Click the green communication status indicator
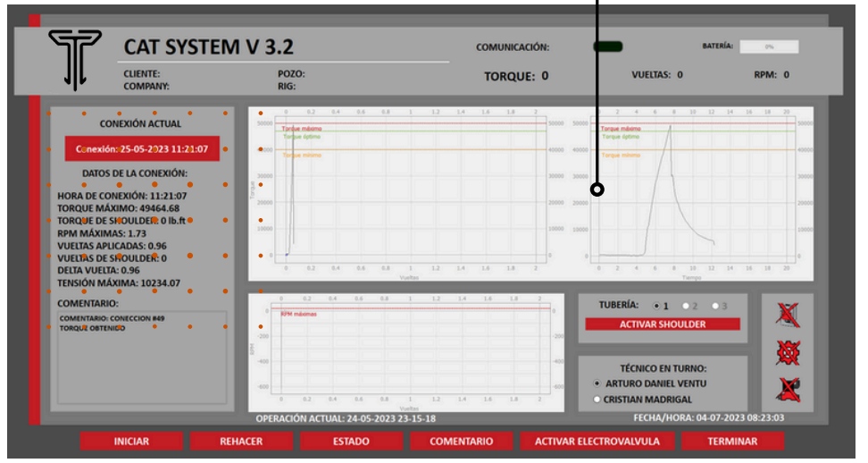Image resolution: width=868 pixels, height=463 pixels. pos(608,47)
